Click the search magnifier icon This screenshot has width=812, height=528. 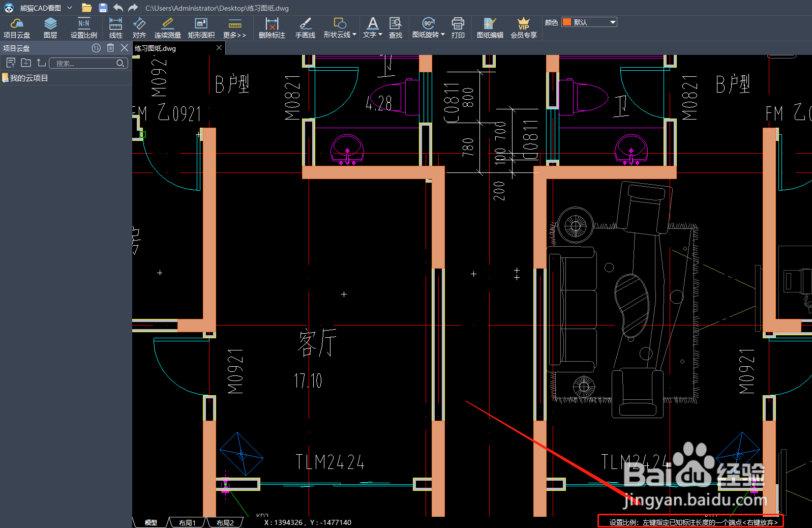click(121, 63)
